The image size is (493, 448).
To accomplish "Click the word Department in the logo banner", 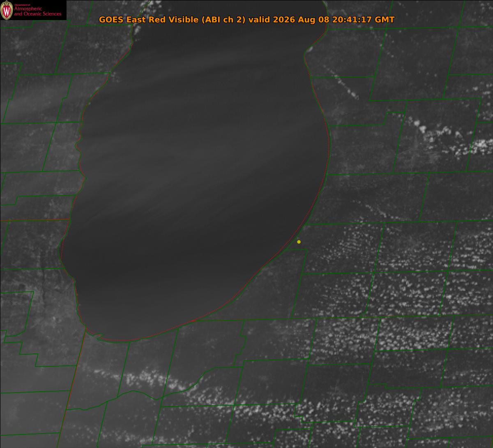I will (x=19, y=5).
